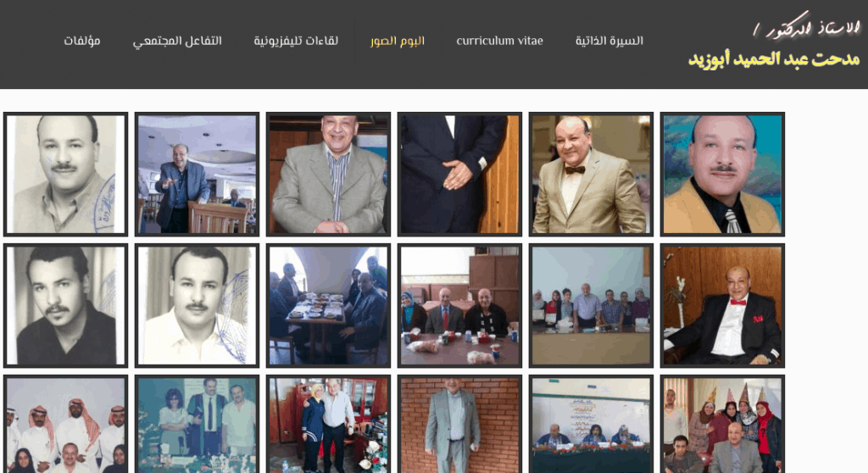Open the البوم الصور photo album tab
Screen dimensions: 868x473
(x=398, y=41)
